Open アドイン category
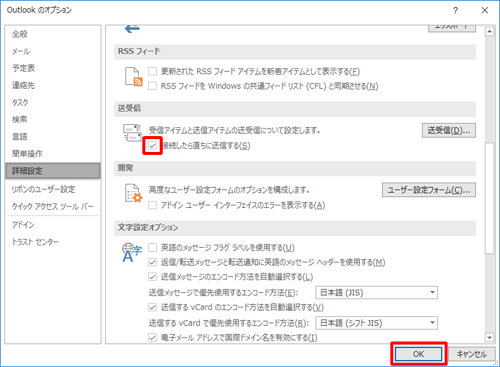The image size is (500, 367). click(x=53, y=225)
